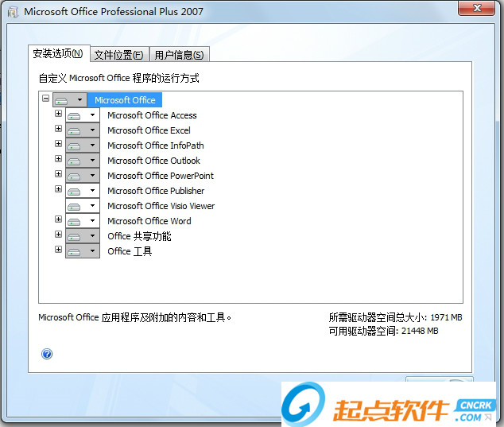Select Microsoft Office Excel label
The image size is (504, 427).
tap(149, 130)
